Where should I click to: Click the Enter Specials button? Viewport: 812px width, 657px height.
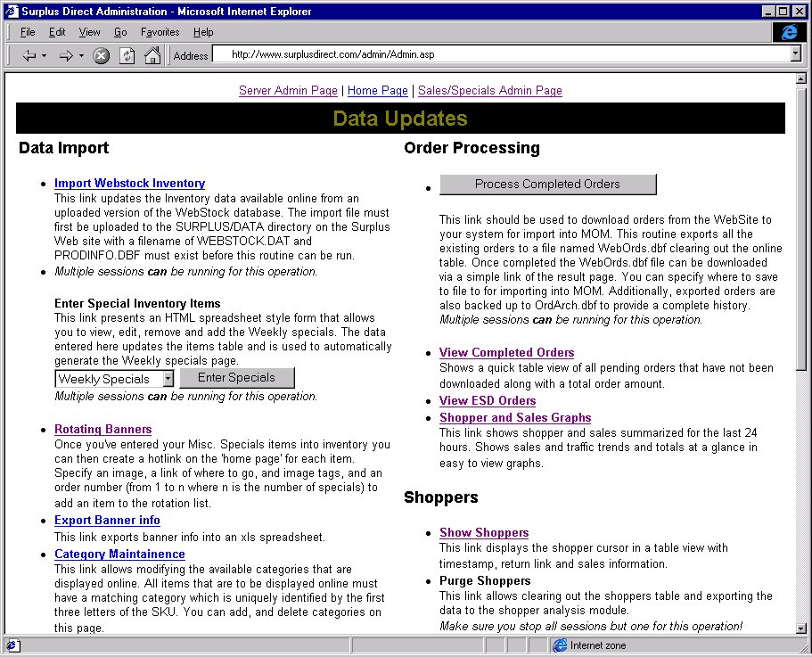[x=237, y=377]
